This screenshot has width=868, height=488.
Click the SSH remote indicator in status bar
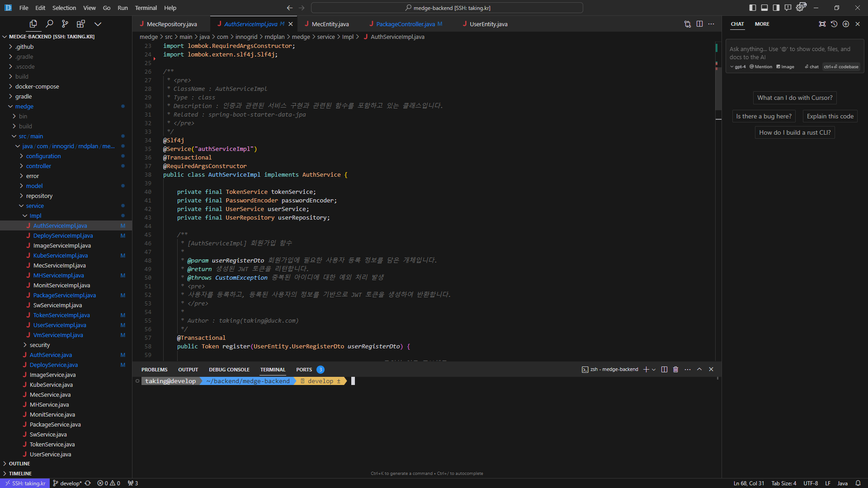pyautogui.click(x=25, y=483)
